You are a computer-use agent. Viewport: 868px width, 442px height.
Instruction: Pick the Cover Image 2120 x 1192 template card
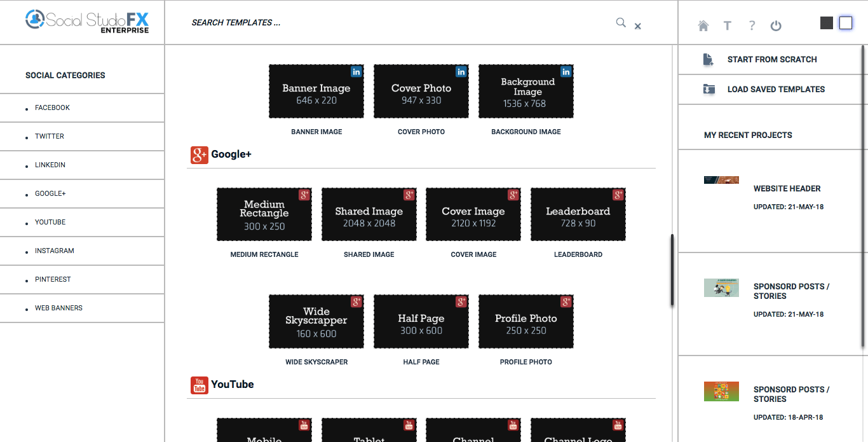click(473, 214)
